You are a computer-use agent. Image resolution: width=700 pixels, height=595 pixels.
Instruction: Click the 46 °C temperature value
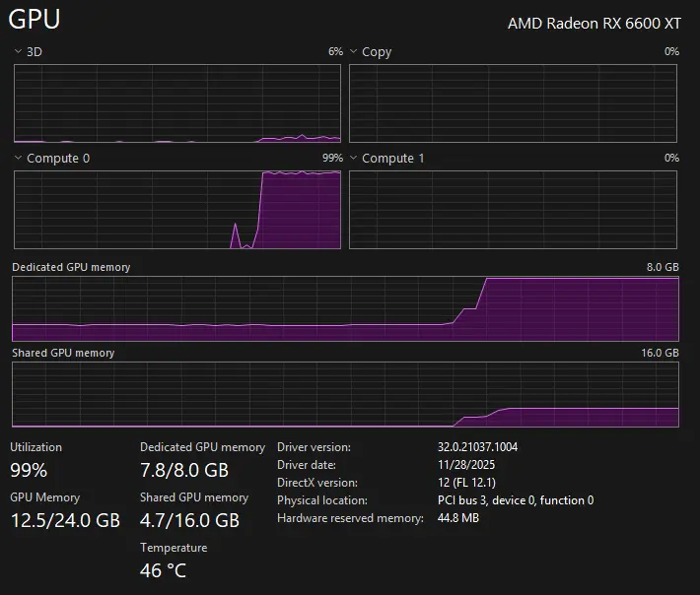click(x=163, y=571)
